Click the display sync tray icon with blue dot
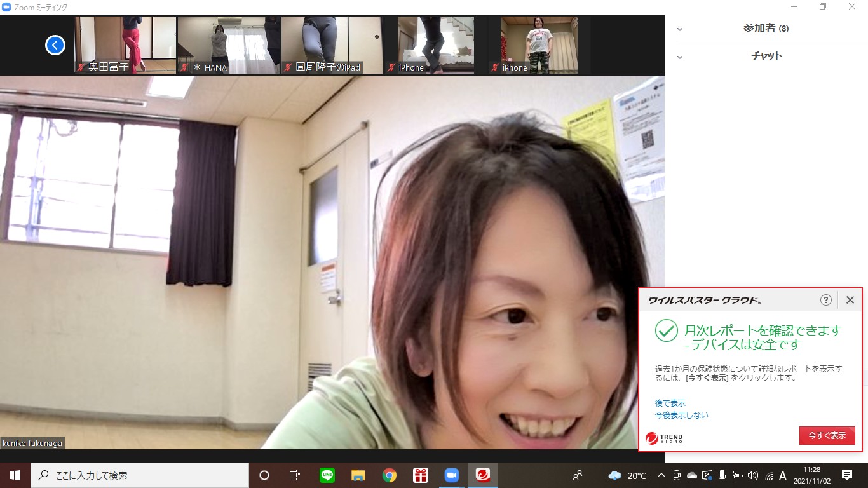 point(707,475)
